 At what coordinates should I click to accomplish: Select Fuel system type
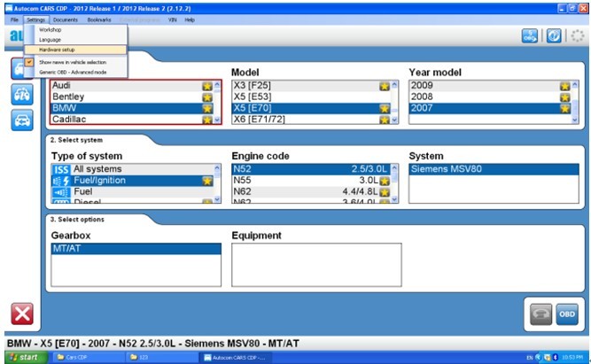click(x=132, y=192)
